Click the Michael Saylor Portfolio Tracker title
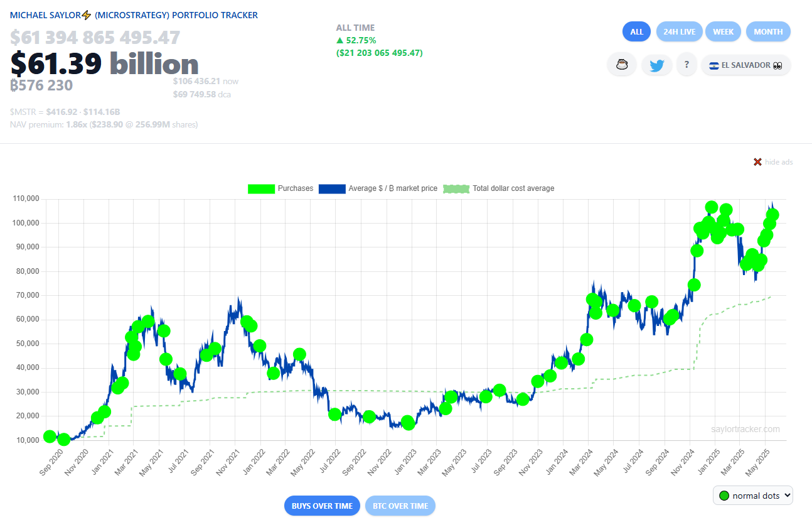This screenshot has height=532, width=812. coord(134,15)
